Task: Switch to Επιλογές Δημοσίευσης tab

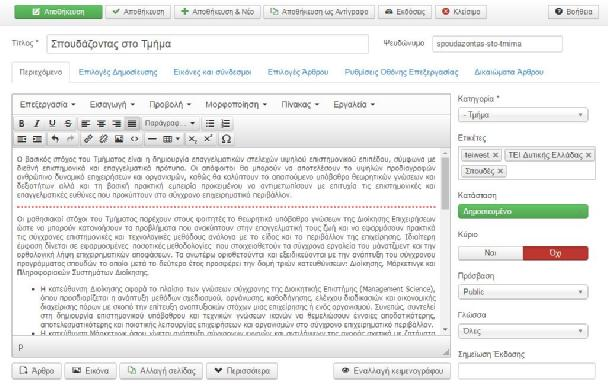Action: point(118,72)
